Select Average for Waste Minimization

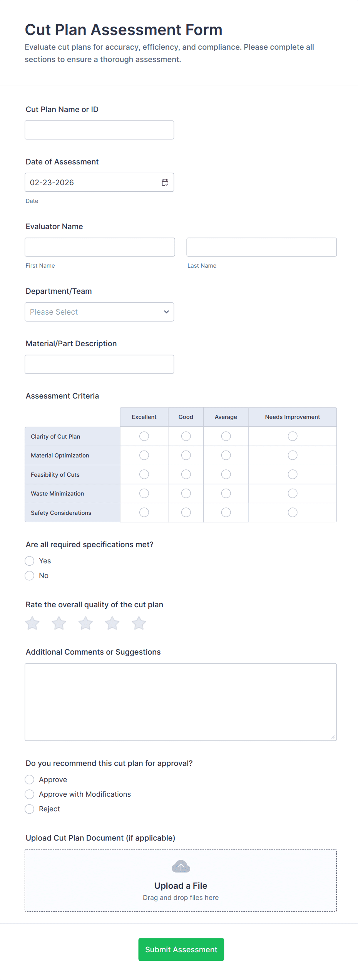point(226,494)
